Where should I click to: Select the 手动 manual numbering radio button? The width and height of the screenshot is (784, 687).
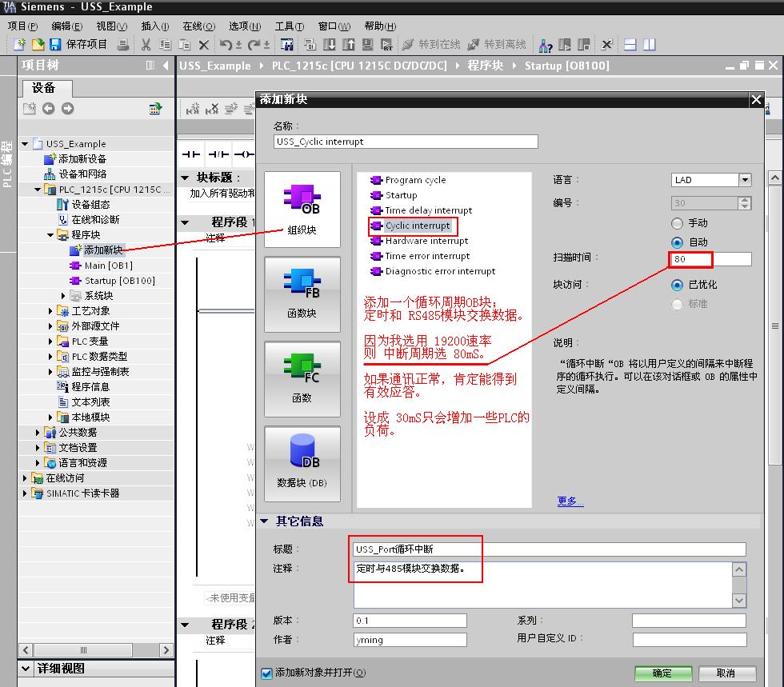coord(677,223)
